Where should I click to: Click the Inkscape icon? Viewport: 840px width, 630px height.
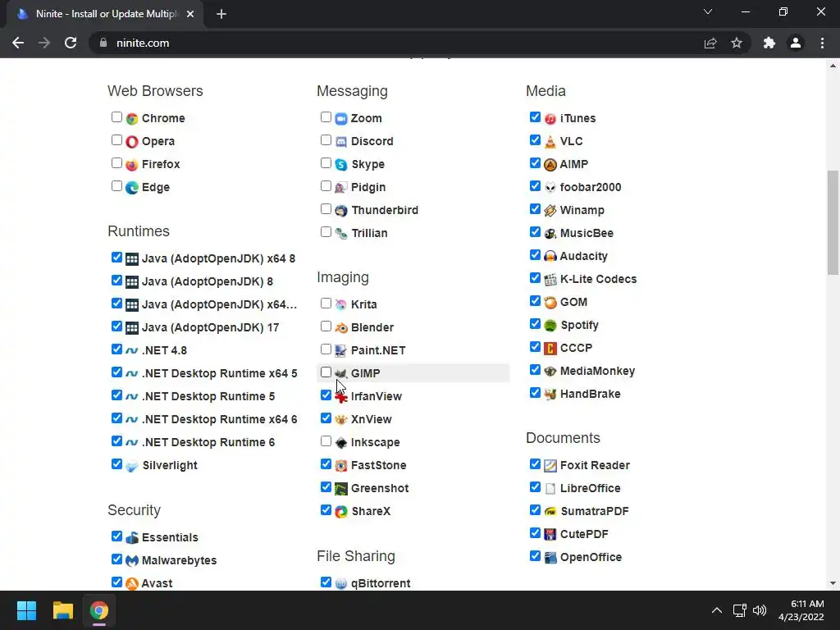[341, 442]
